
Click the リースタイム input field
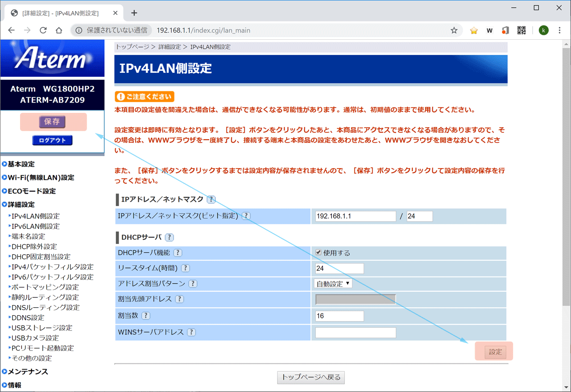click(x=339, y=268)
